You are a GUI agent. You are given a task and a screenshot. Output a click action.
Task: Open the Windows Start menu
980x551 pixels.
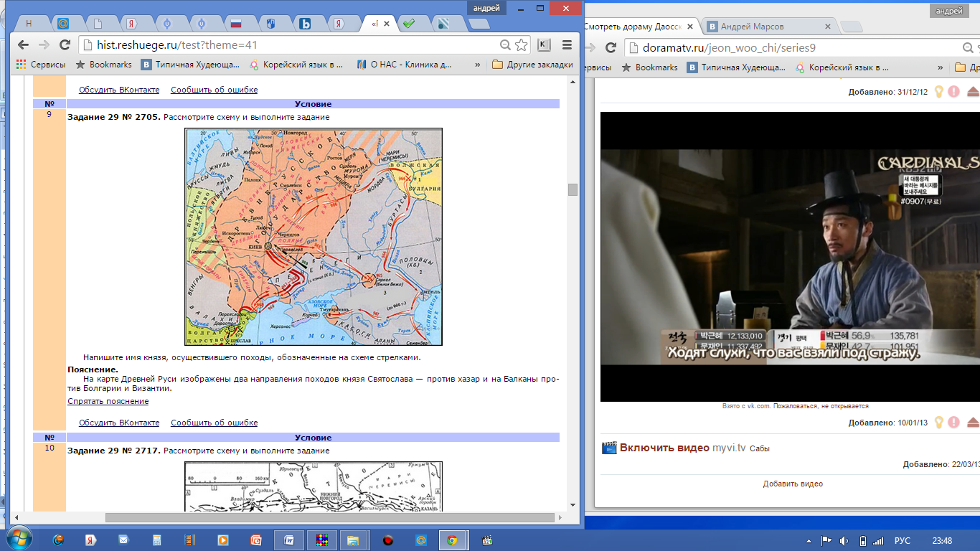pyautogui.click(x=19, y=540)
